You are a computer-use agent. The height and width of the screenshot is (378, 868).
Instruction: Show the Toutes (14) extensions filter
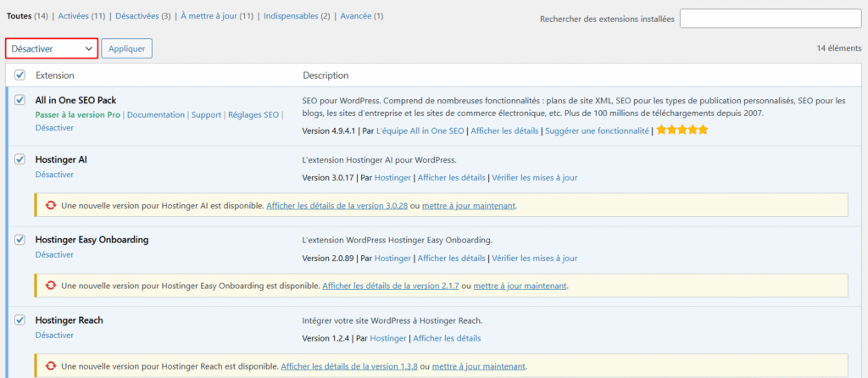tap(27, 16)
